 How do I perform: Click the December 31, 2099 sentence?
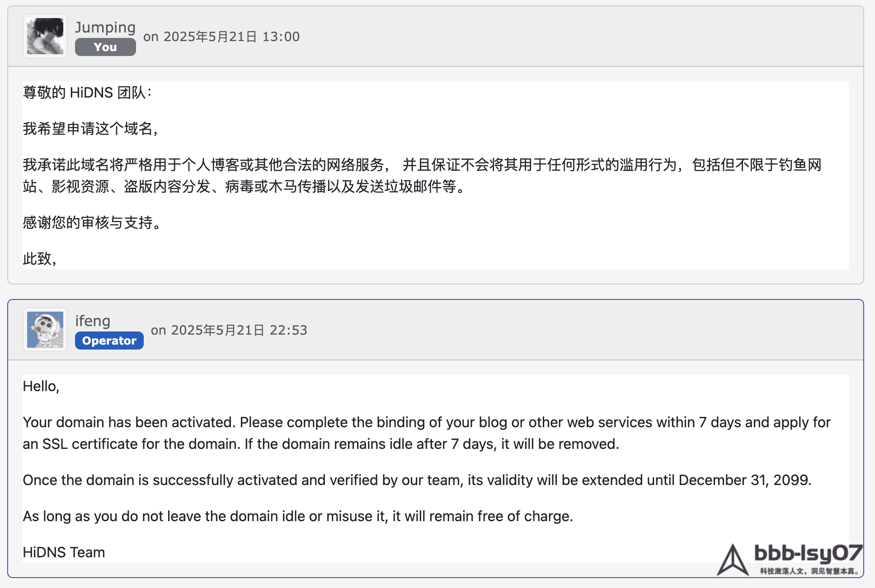[417, 480]
